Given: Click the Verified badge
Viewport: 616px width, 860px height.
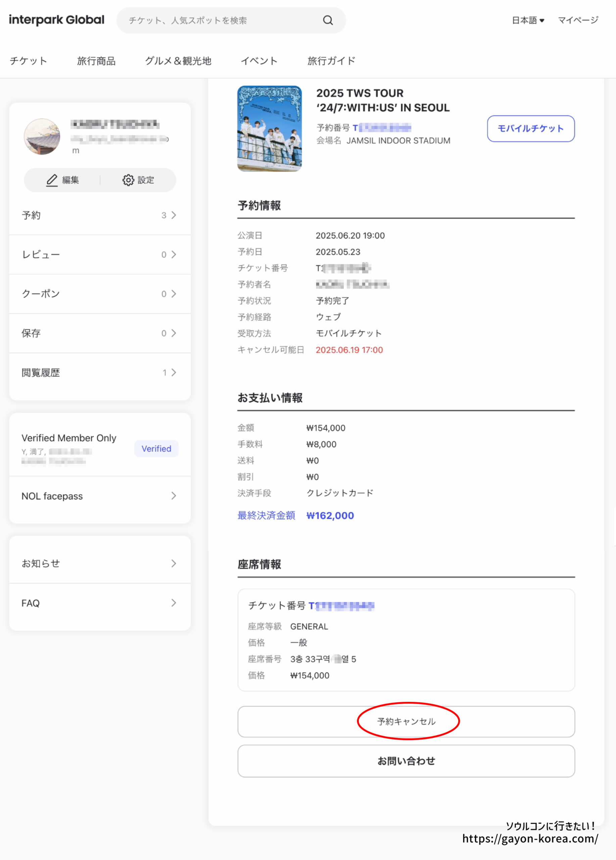Looking at the screenshot, I should point(156,448).
